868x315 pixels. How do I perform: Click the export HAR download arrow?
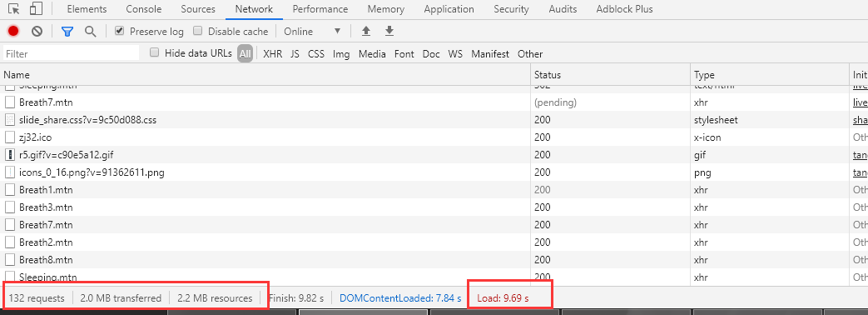point(389,31)
